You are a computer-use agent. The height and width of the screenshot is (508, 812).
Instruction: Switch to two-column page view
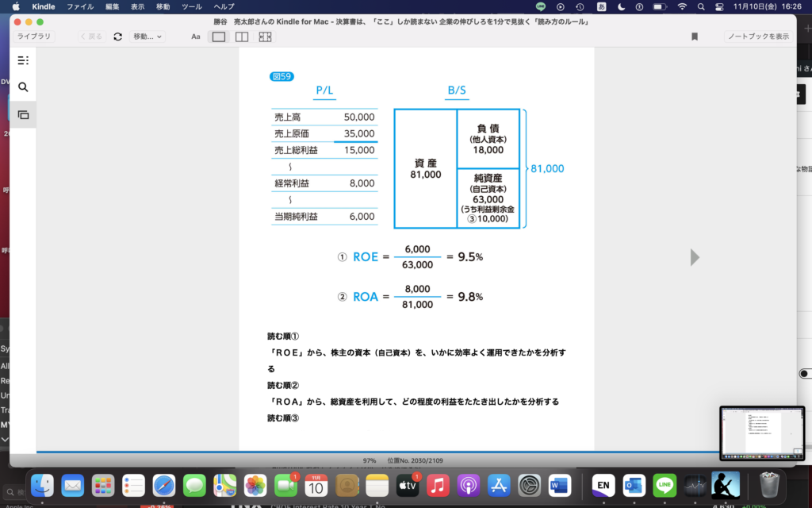(x=242, y=37)
